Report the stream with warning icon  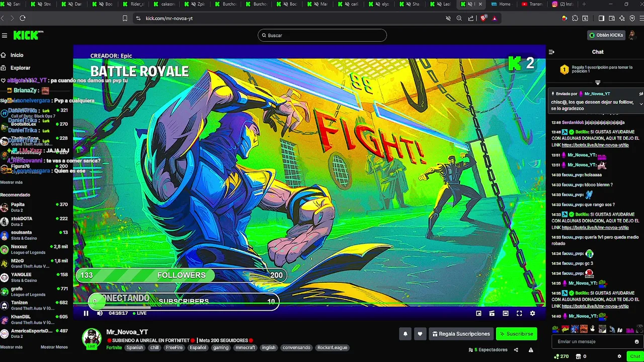coord(531,350)
